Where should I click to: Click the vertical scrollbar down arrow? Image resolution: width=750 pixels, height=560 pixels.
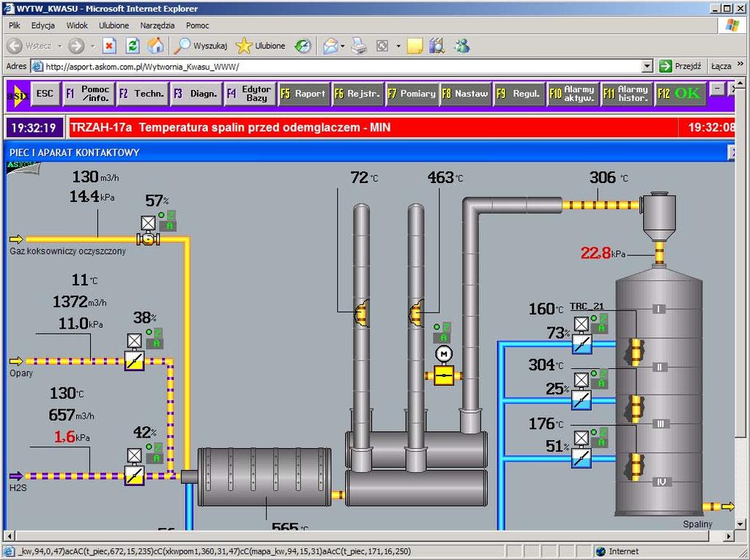tap(740, 523)
